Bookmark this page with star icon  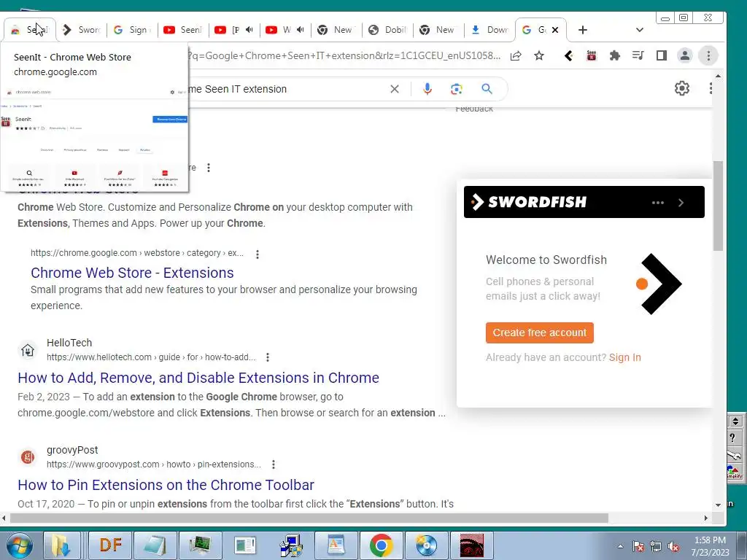point(539,55)
